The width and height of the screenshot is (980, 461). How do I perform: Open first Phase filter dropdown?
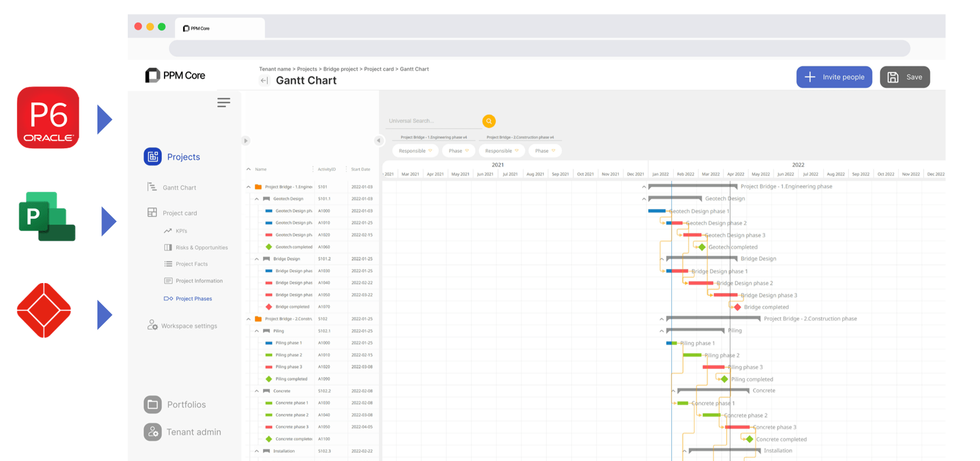pyautogui.click(x=459, y=151)
